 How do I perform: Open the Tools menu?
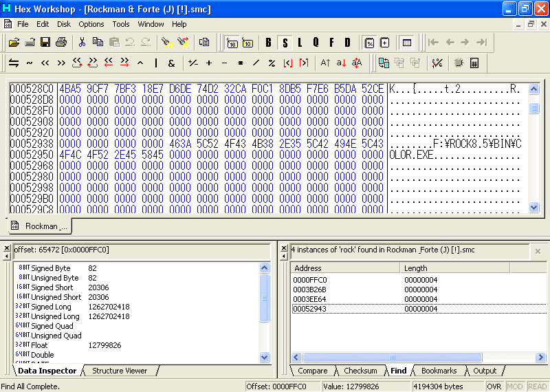click(121, 24)
